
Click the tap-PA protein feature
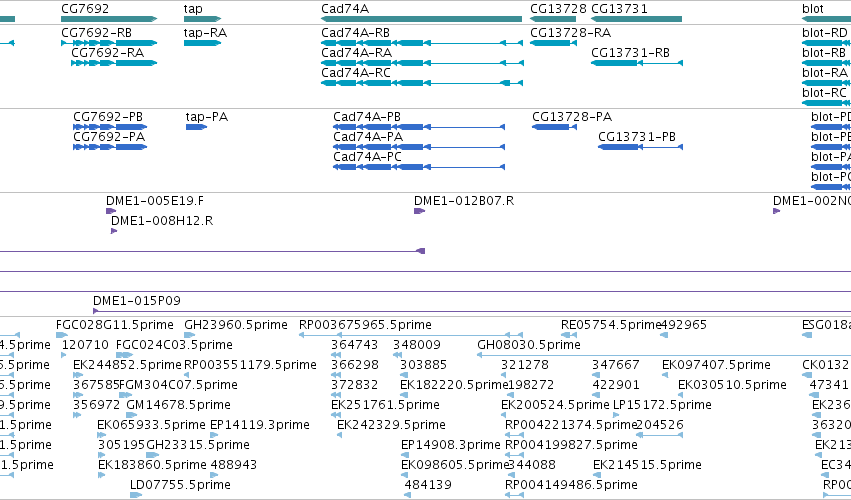point(196,127)
